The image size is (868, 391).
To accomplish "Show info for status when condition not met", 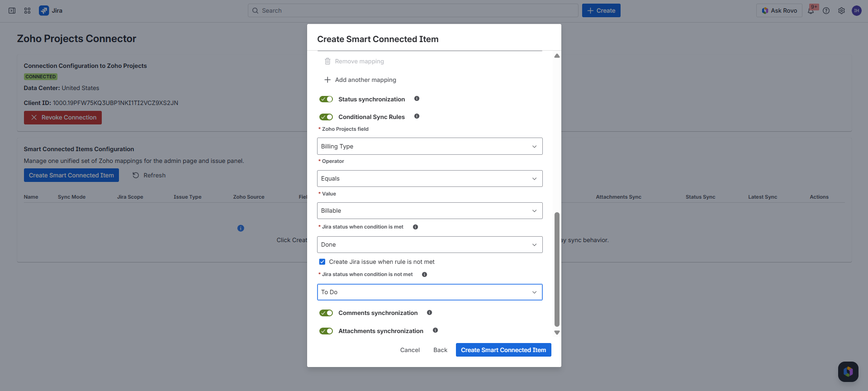I will tap(424, 274).
